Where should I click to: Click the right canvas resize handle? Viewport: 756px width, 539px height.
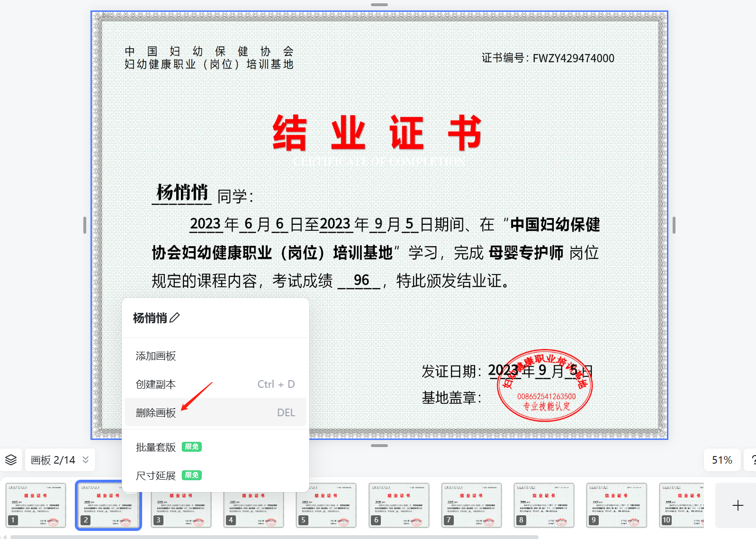tap(674, 225)
